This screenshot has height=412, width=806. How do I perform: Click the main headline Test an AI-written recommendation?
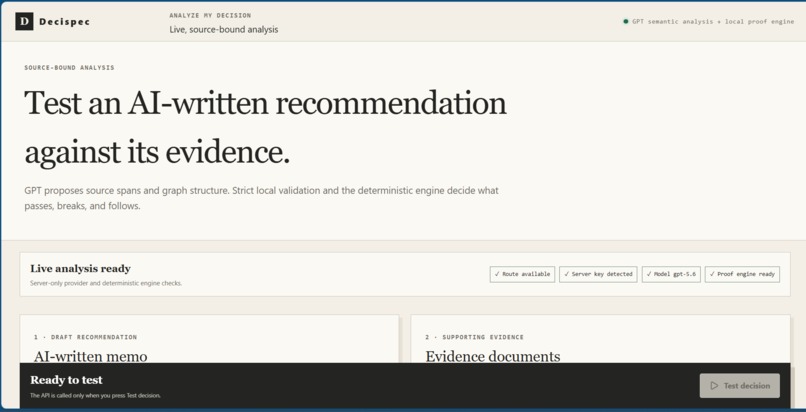click(265, 127)
